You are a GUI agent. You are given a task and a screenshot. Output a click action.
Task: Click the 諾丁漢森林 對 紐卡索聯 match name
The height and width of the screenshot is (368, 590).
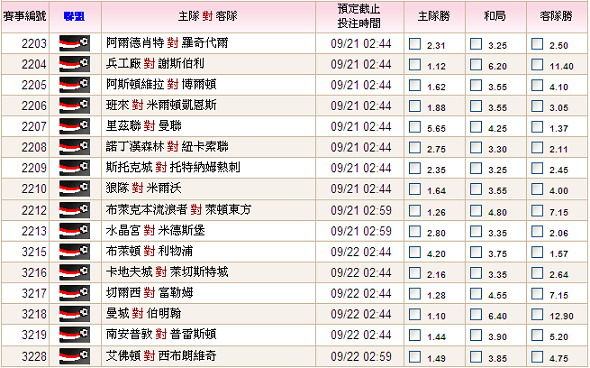(x=167, y=146)
